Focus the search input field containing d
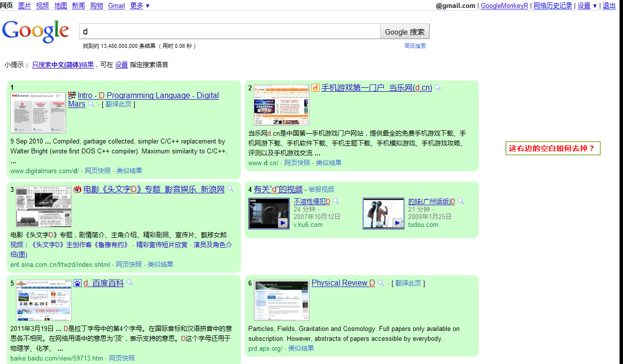Screen dimensions: 623x364 [230, 32]
